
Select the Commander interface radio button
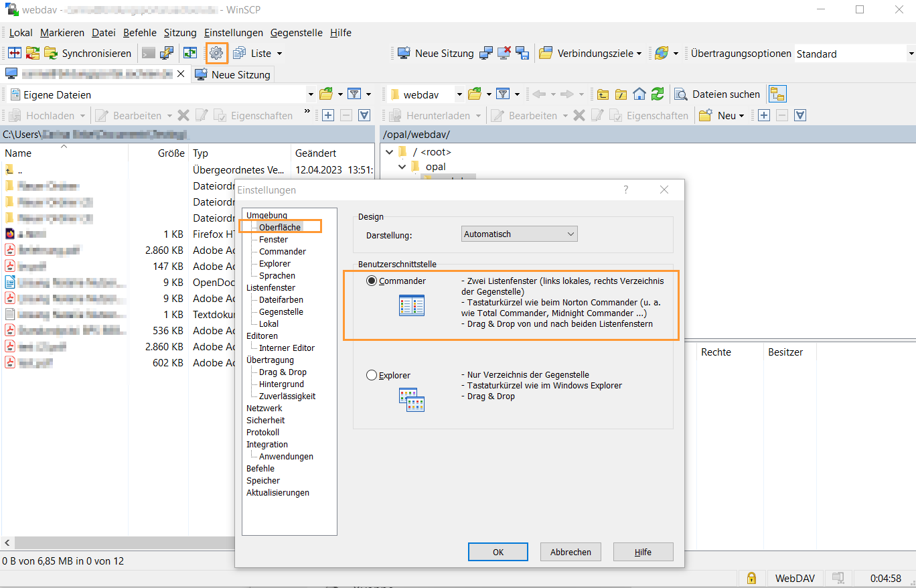point(371,281)
